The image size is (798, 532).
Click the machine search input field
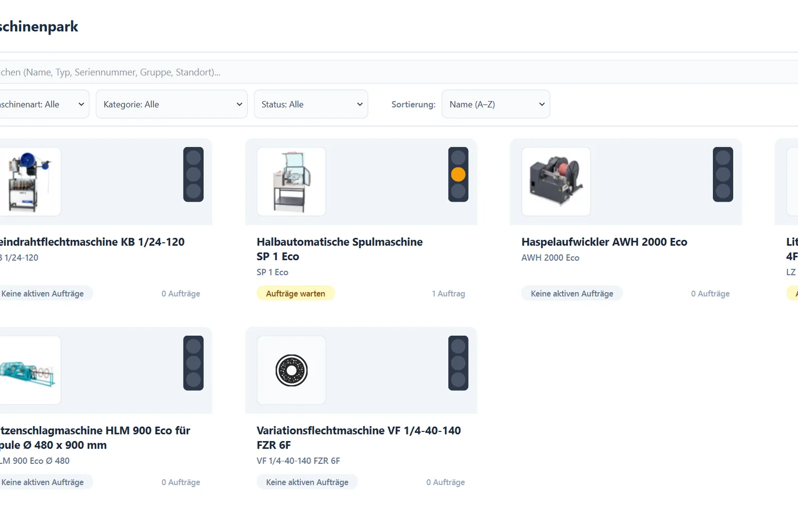(x=399, y=72)
